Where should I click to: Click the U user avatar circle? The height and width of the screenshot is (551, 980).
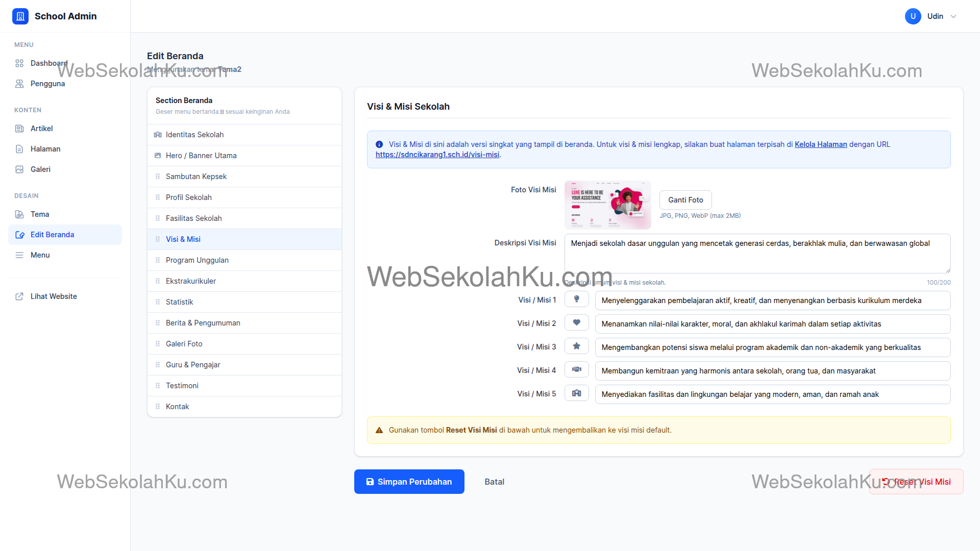[913, 16]
